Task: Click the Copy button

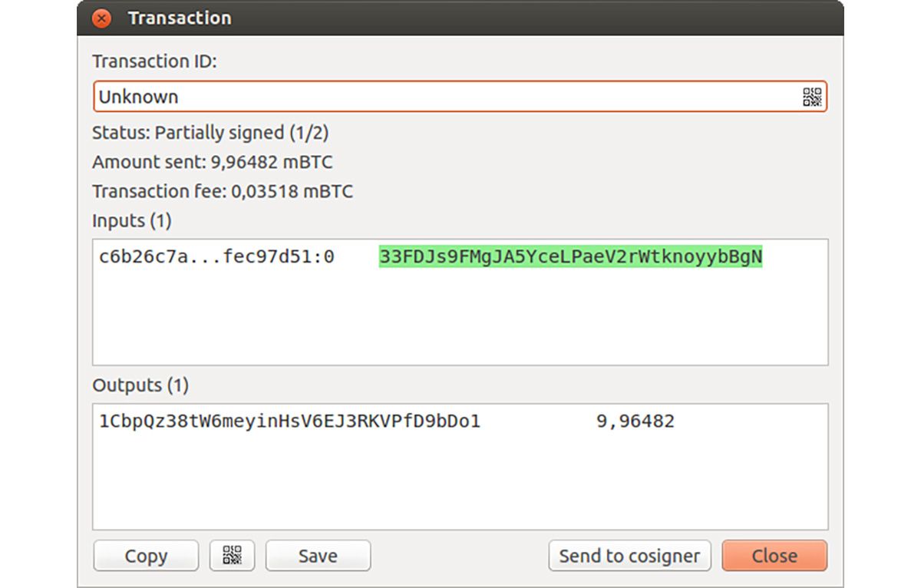Action: 146,555
